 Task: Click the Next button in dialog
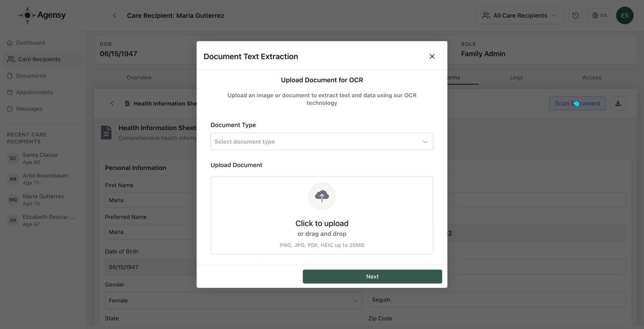(372, 277)
